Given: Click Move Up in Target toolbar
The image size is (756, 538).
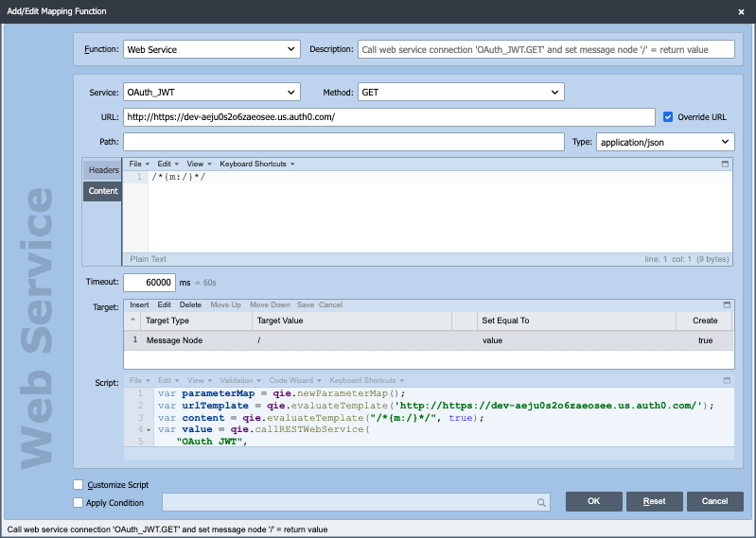Looking at the screenshot, I should [x=225, y=304].
